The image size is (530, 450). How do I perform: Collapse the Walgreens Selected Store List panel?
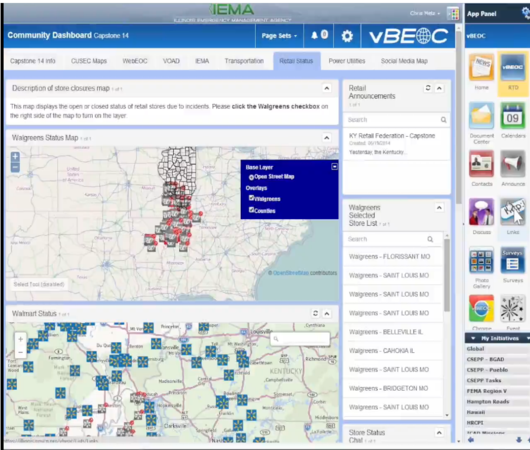(x=439, y=208)
